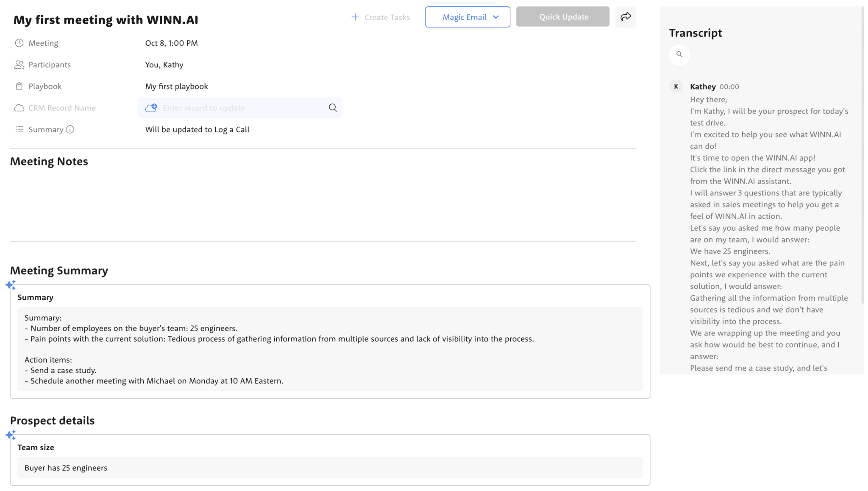Click the empty Meeting Notes area
This screenshot has height=491, width=868.
coord(323,204)
